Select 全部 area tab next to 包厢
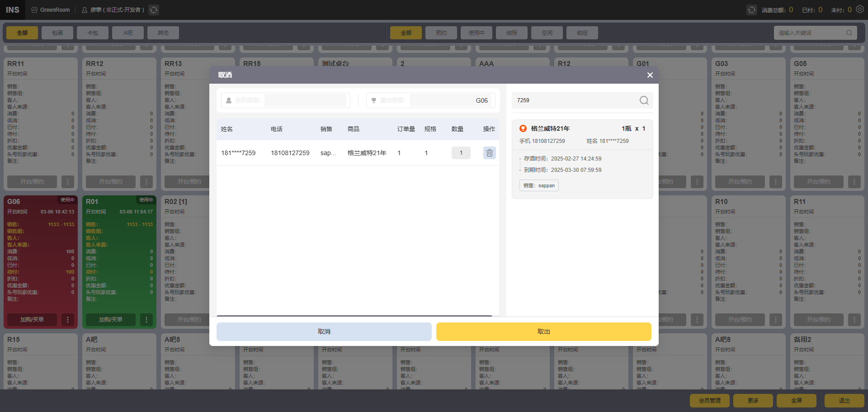This screenshot has height=412, width=868. tap(22, 33)
